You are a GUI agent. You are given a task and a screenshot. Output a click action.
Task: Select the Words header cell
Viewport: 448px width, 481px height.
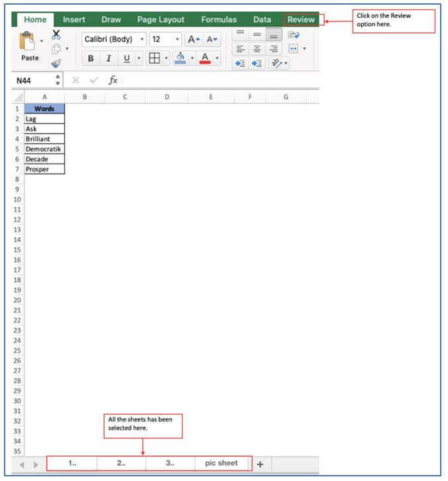click(44, 109)
